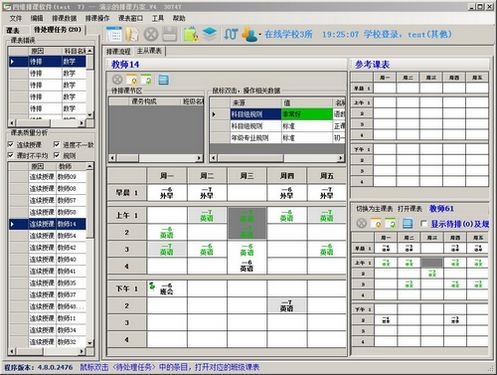Click the grey circled X icon in 教师61 panel

pyautogui.click(x=362, y=223)
